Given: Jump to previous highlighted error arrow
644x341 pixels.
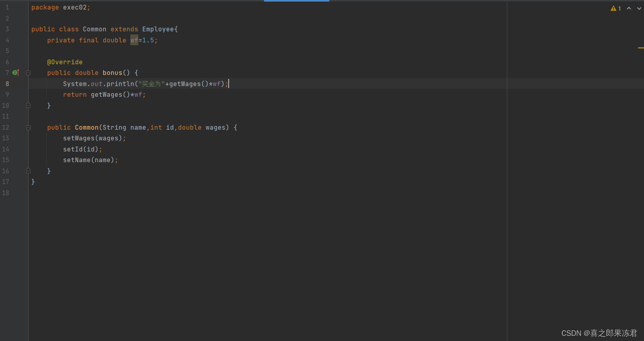Looking at the screenshot, I should [x=629, y=8].
